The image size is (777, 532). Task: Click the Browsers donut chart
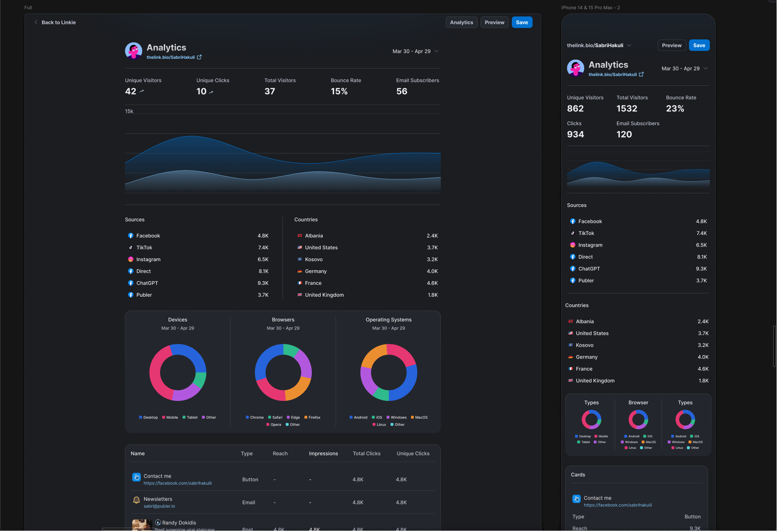click(x=283, y=372)
